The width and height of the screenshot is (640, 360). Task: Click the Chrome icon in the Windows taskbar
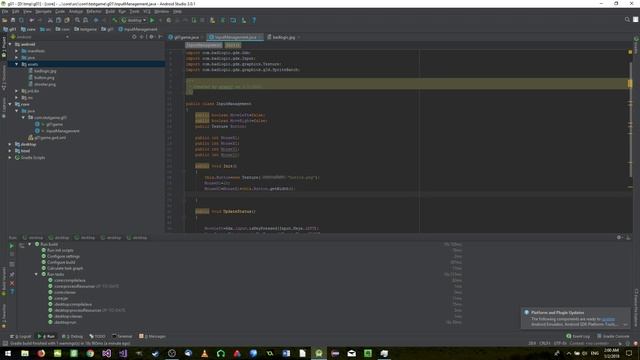[x=90, y=353]
